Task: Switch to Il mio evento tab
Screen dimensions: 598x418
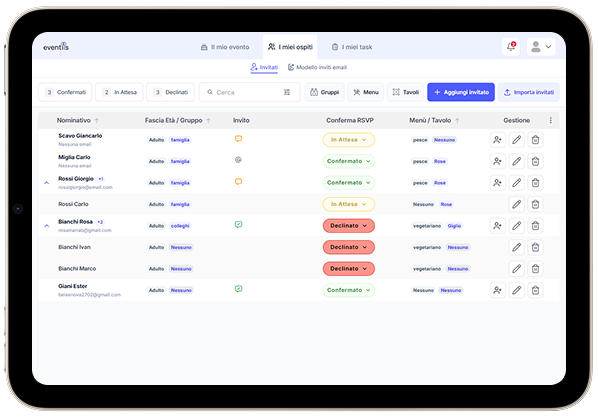Action: click(225, 47)
